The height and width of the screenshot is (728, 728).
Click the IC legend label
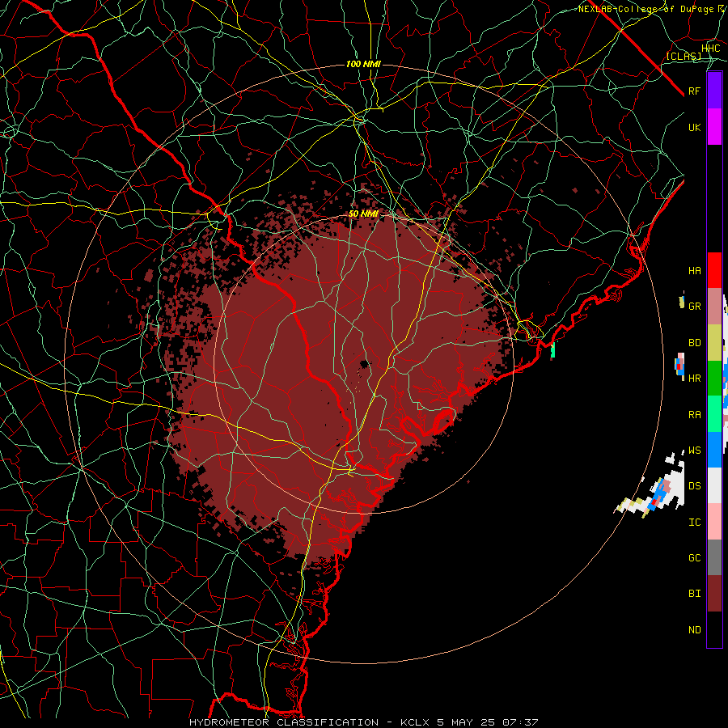pos(695,523)
